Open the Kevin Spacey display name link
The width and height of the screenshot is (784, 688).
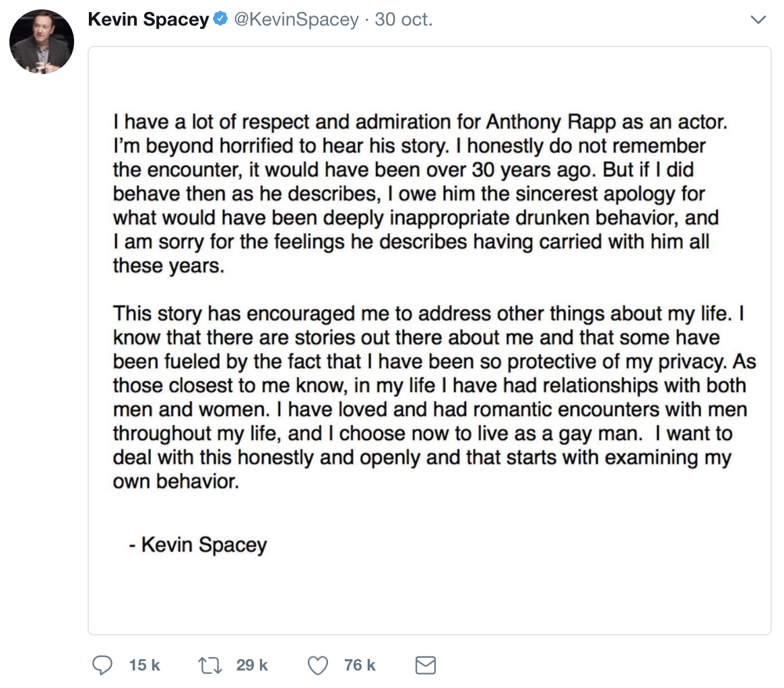pyautogui.click(x=148, y=20)
